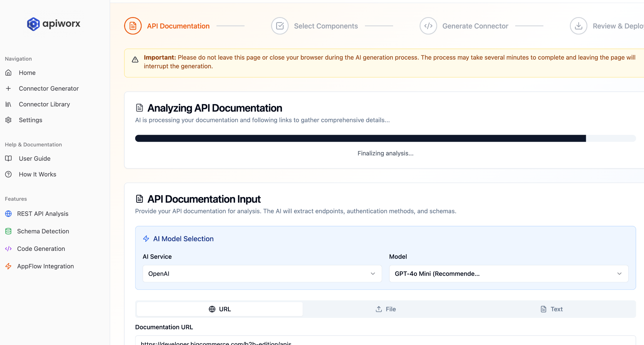The width and height of the screenshot is (644, 345).
Task: Select the API Documentation step icon
Action: [x=133, y=26]
